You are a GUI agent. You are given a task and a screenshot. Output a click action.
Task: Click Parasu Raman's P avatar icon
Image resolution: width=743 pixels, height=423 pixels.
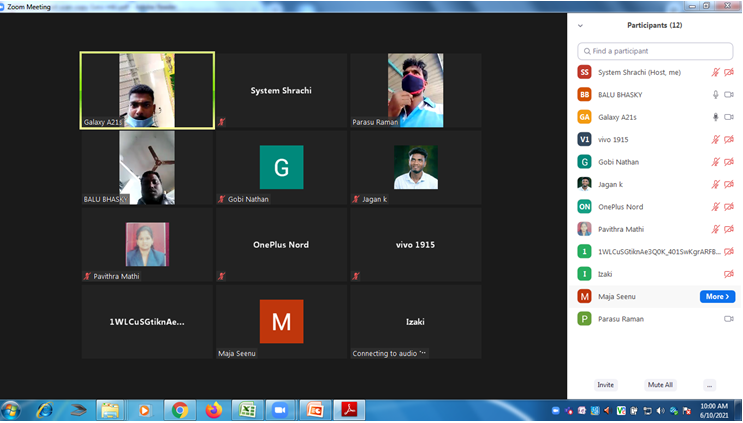click(584, 318)
